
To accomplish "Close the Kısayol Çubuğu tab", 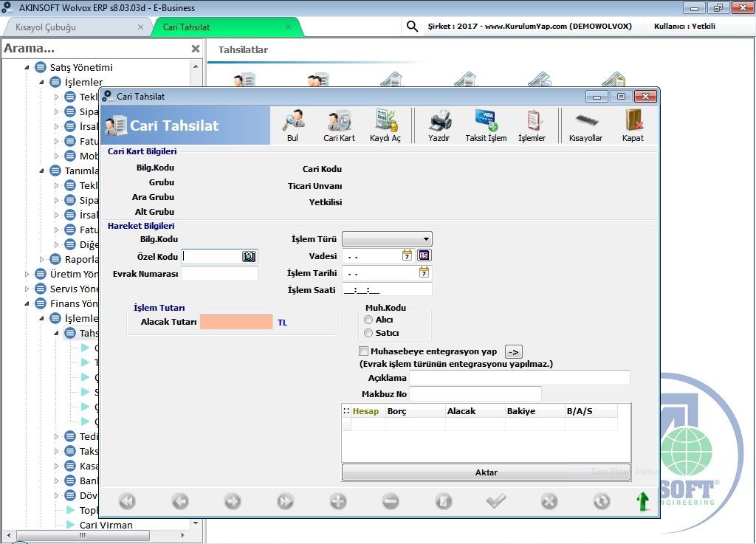I will [140, 27].
